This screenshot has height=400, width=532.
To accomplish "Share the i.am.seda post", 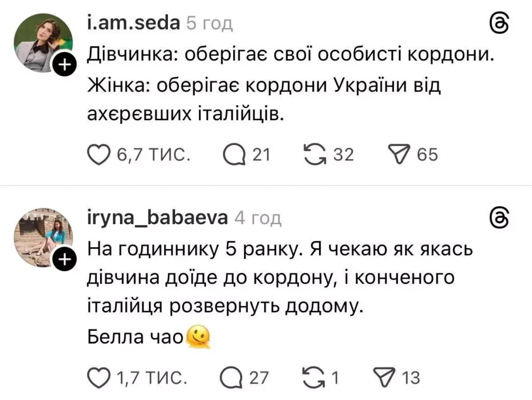I will tap(400, 154).
